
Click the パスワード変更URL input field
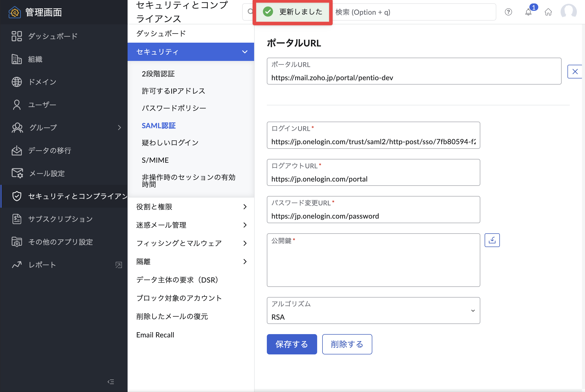(x=373, y=209)
